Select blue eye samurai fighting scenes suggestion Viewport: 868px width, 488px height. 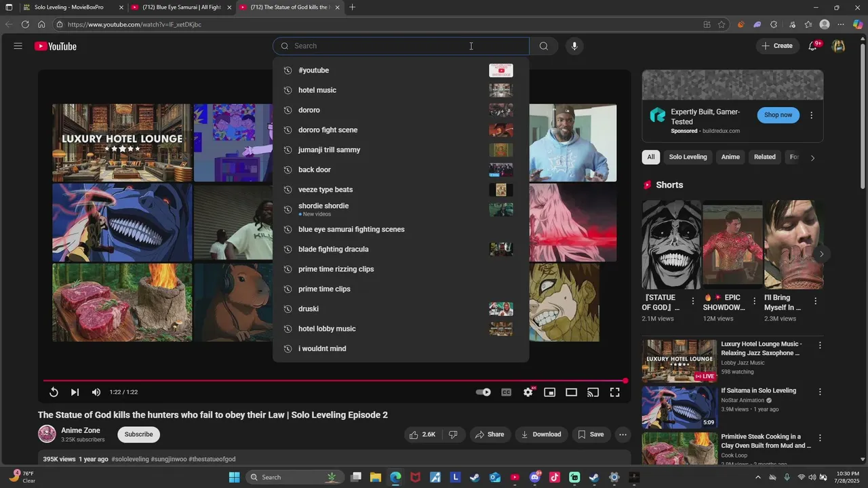(x=401, y=229)
